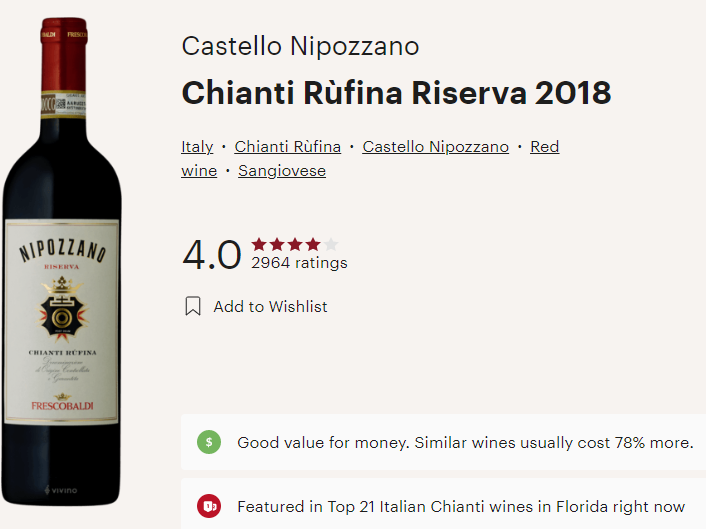Open the Chianti Rùfina region link
Image resolution: width=706 pixels, height=529 pixels.
coord(288,147)
